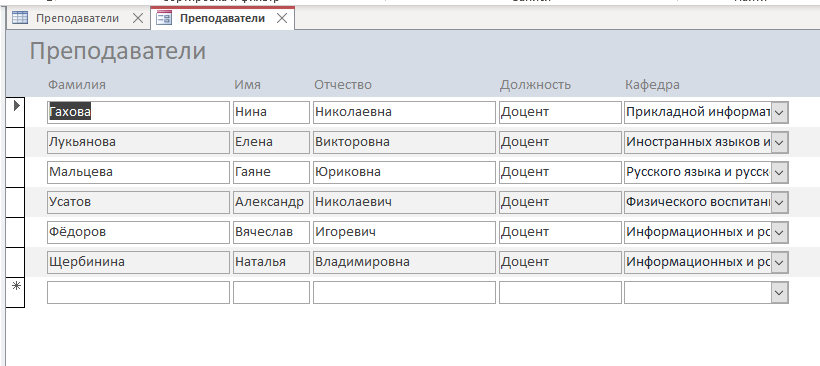Close the Преподаватели table tab

138,18
